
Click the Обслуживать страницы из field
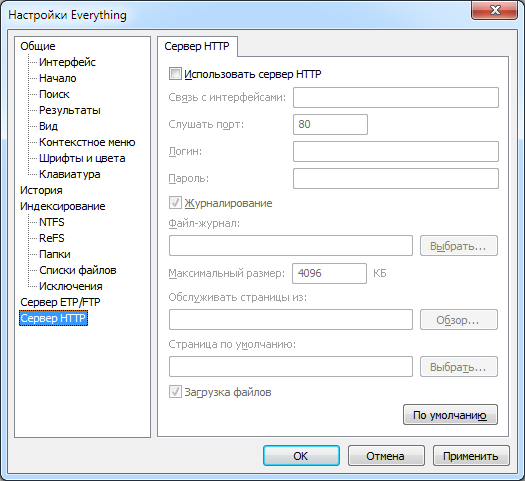[291, 320]
